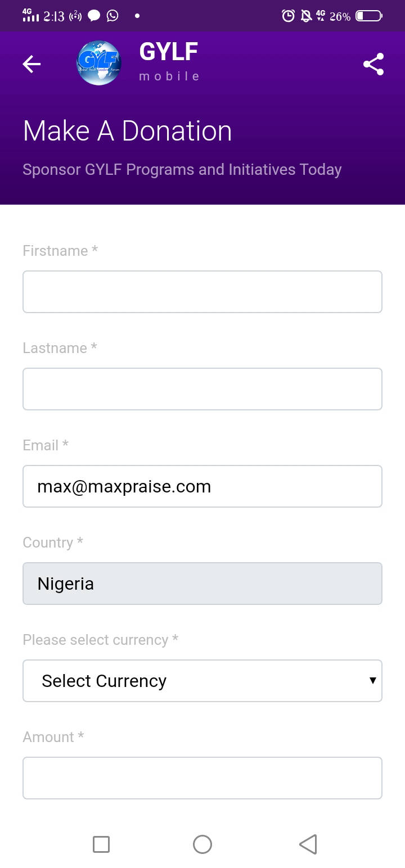Tap the chat bubble notification icon
The width and height of the screenshot is (405, 868).
click(x=94, y=16)
